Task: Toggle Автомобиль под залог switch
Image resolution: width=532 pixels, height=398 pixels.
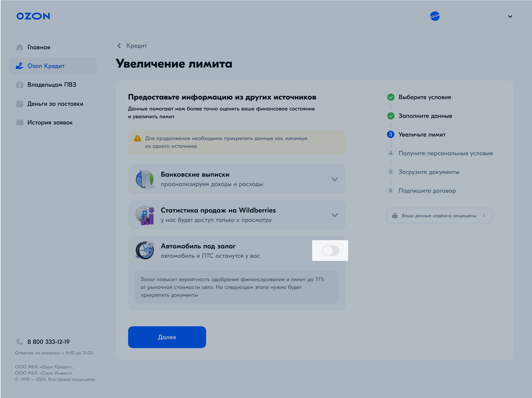Action: click(331, 251)
